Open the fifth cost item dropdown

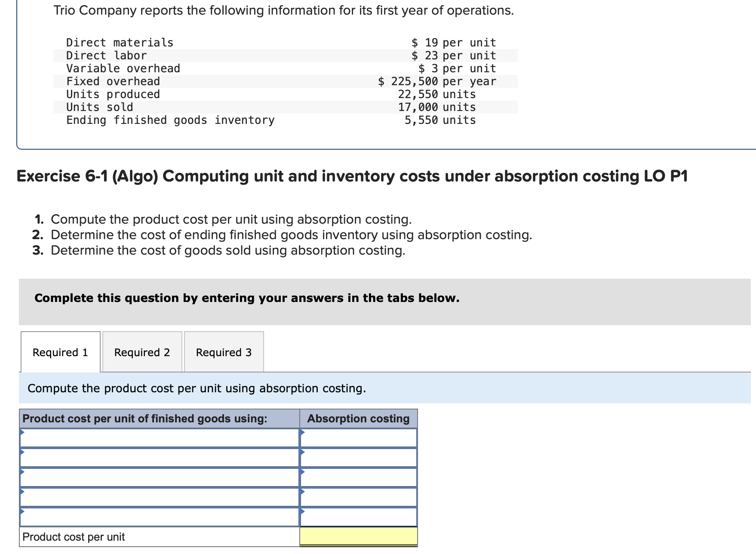(x=159, y=517)
